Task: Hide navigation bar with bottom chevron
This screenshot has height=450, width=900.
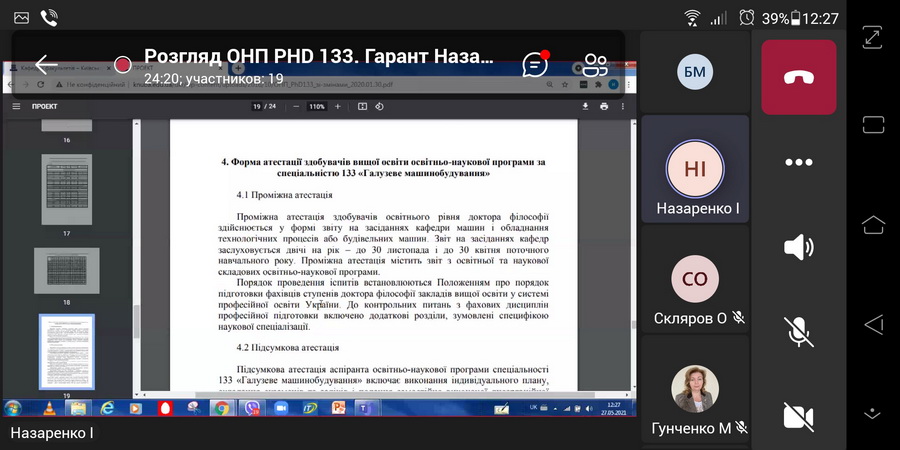Action: (x=872, y=410)
